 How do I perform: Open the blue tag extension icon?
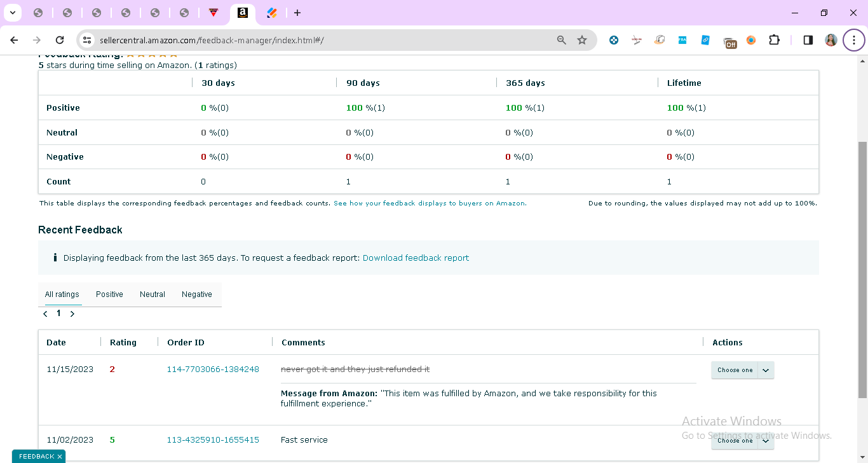point(705,40)
